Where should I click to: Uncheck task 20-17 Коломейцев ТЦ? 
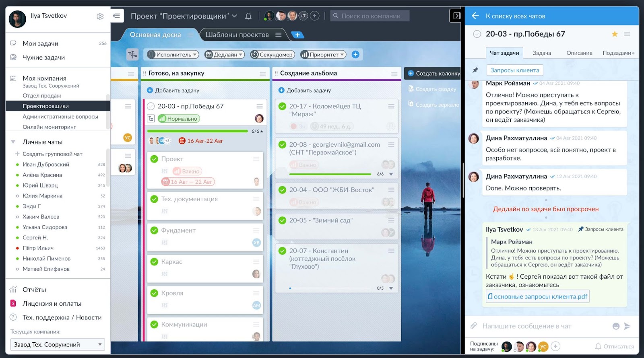point(283,106)
